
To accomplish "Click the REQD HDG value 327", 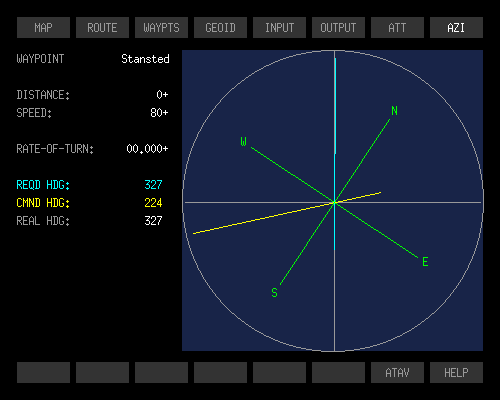I will [153, 185].
